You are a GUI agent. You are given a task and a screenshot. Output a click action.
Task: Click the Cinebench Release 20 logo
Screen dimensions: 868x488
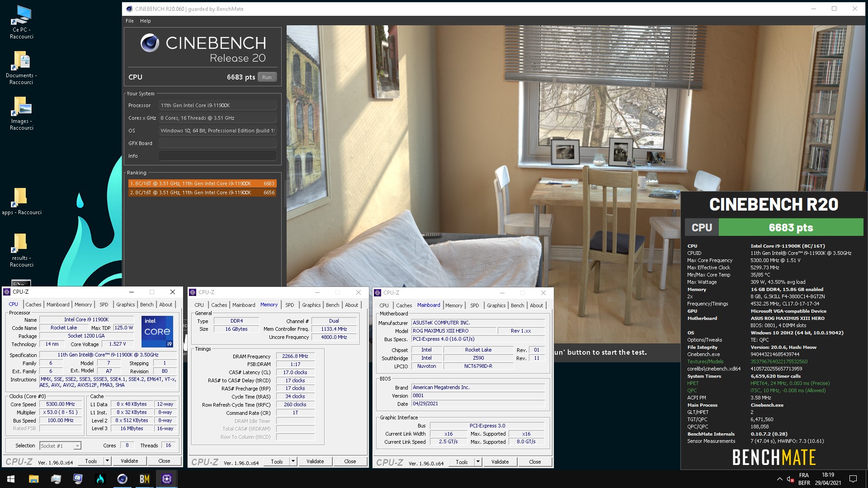203,48
